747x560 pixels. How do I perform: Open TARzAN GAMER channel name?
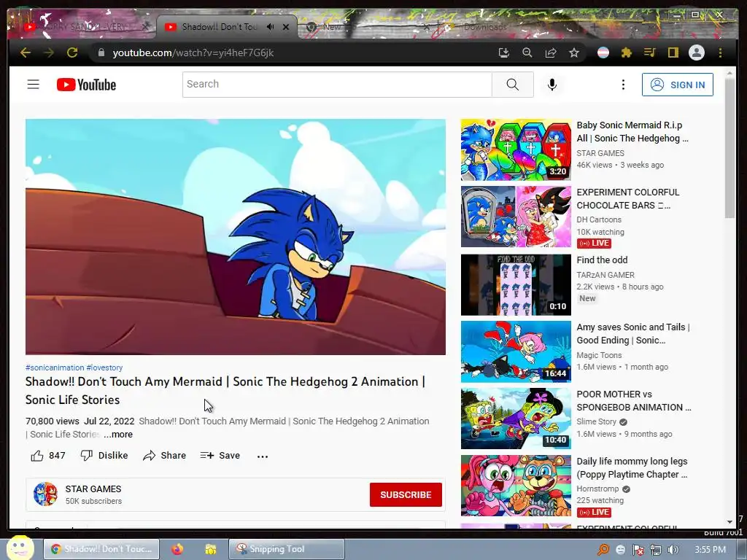click(x=605, y=275)
